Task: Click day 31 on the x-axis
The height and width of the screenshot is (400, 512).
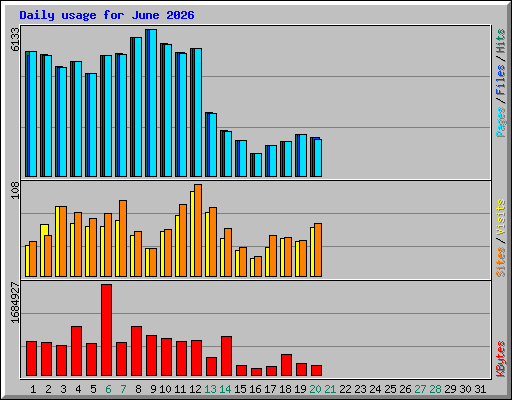Action: 480,389
